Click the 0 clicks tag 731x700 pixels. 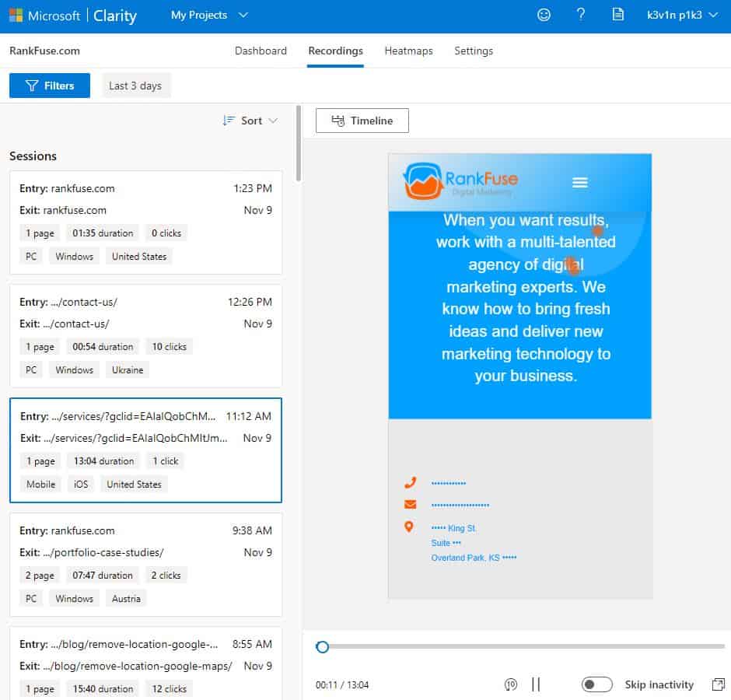[166, 233]
